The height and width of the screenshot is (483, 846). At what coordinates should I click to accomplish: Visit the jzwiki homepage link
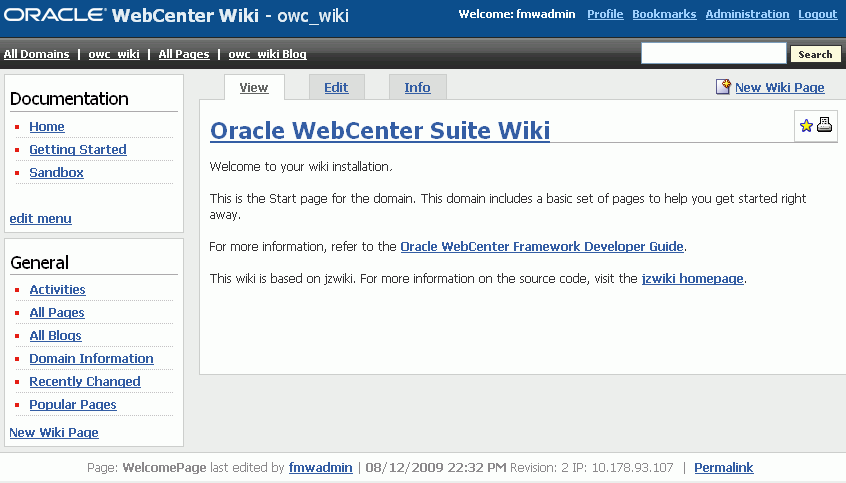692,278
